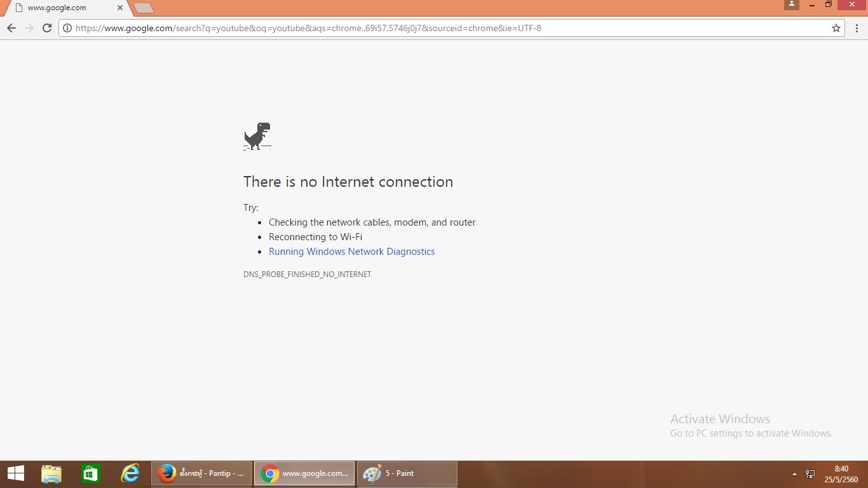Switch to the '5 - Paint' taskbar window

pyautogui.click(x=407, y=473)
